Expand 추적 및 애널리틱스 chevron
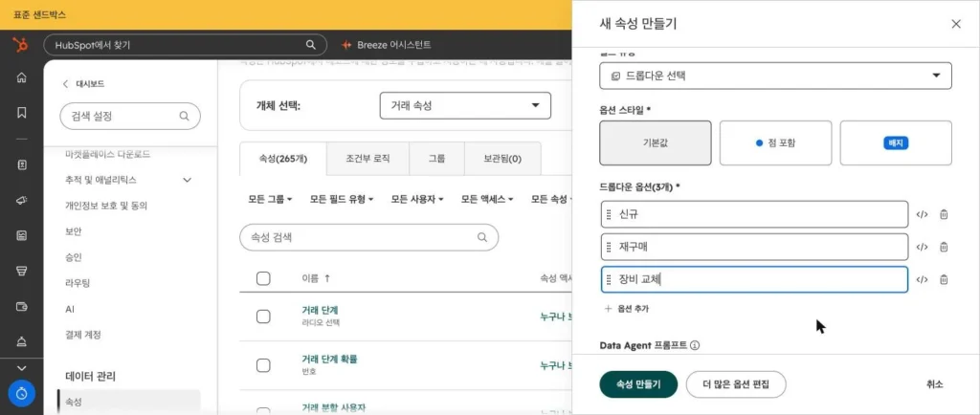The image size is (980, 415). point(187,180)
